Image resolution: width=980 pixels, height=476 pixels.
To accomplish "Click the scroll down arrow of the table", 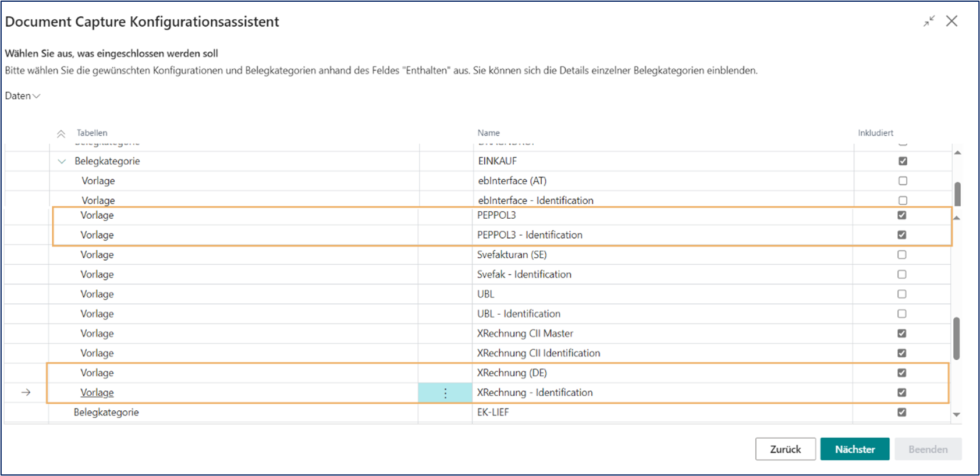I will (956, 414).
